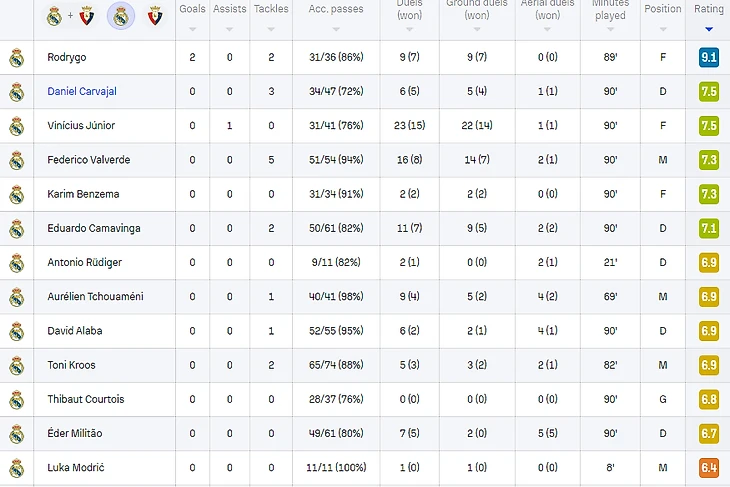This screenshot has width=730, height=487.
Task: Click the Acc. passes column header
Action: (336, 9)
